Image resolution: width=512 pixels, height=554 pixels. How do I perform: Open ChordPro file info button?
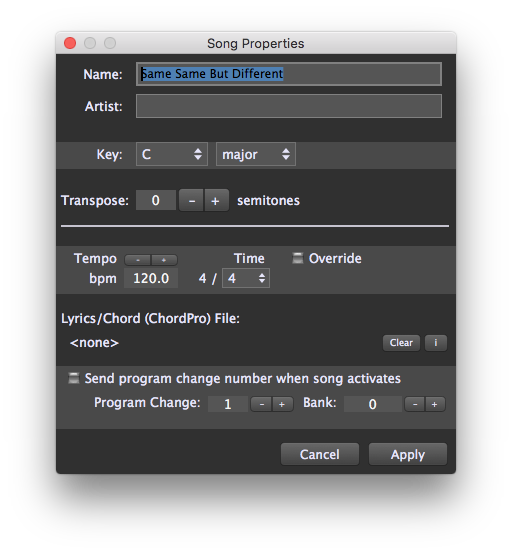click(x=436, y=343)
